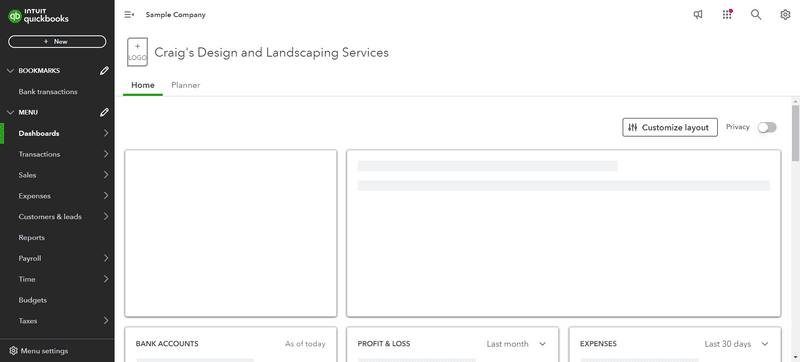
Task: Add a company logo placeholder
Action: point(137,52)
